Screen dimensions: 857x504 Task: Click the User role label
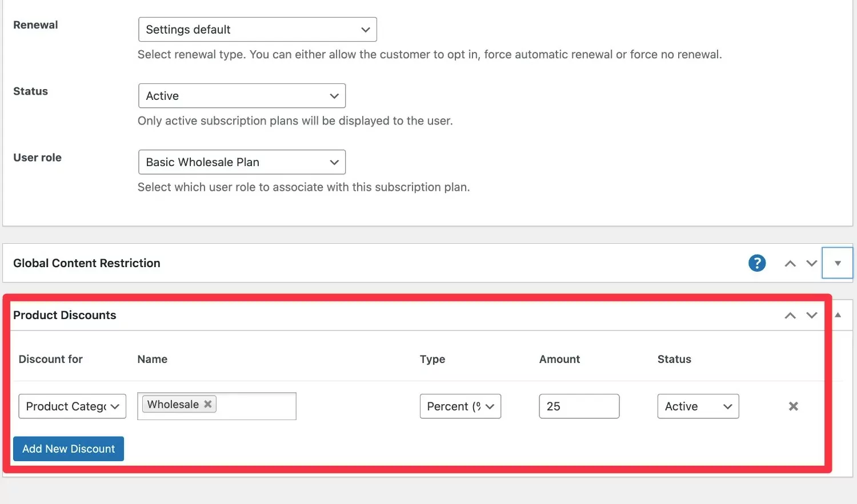coord(37,158)
